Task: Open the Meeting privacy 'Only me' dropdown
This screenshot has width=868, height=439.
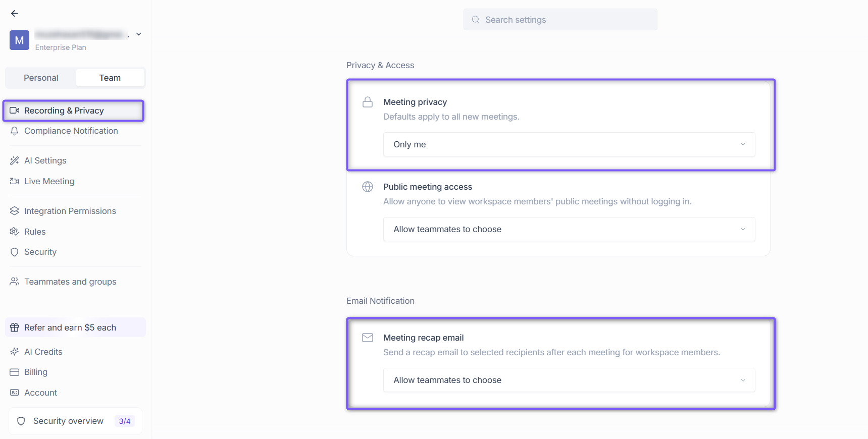Action: pyautogui.click(x=569, y=144)
